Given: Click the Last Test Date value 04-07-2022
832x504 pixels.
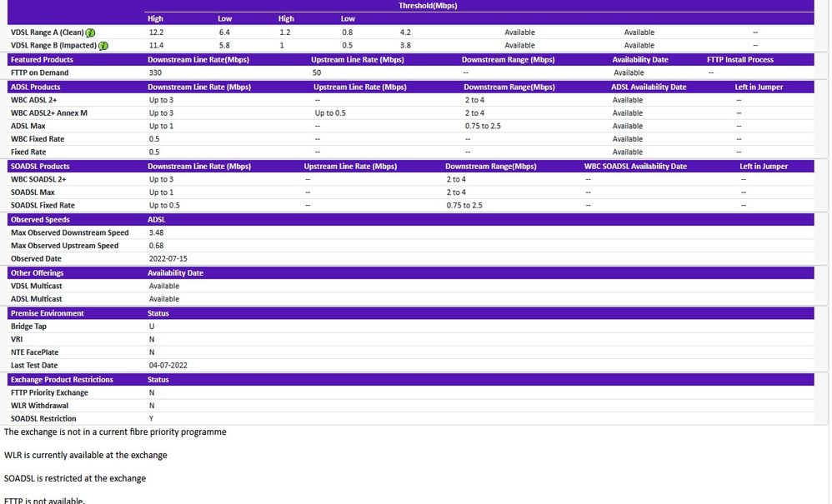Looking at the screenshot, I should [x=168, y=366].
